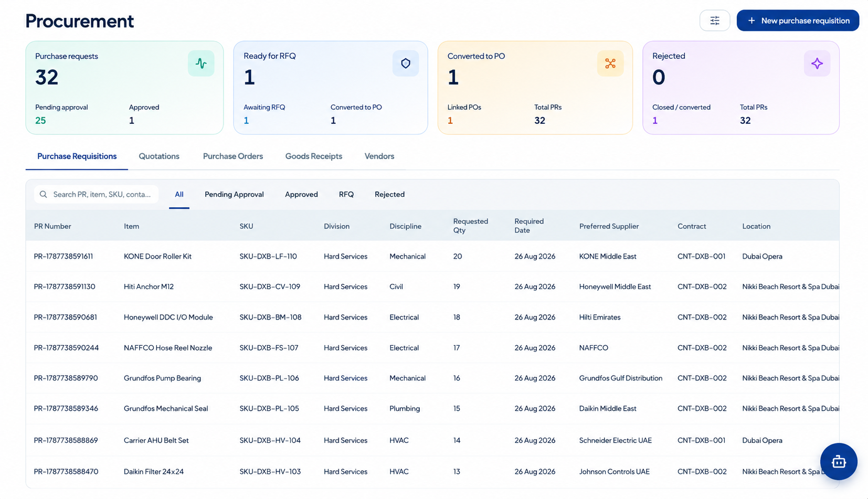The height and width of the screenshot is (499, 868).
Task: Click the search magnifier icon
Action: click(44, 194)
